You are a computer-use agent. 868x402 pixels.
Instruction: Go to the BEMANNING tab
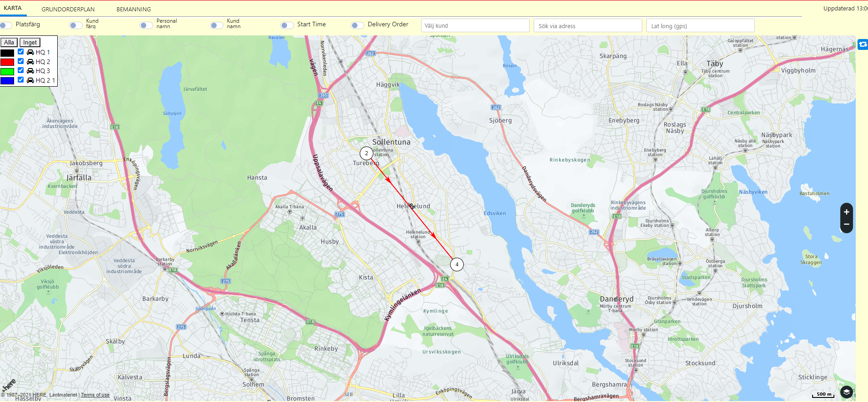(134, 9)
